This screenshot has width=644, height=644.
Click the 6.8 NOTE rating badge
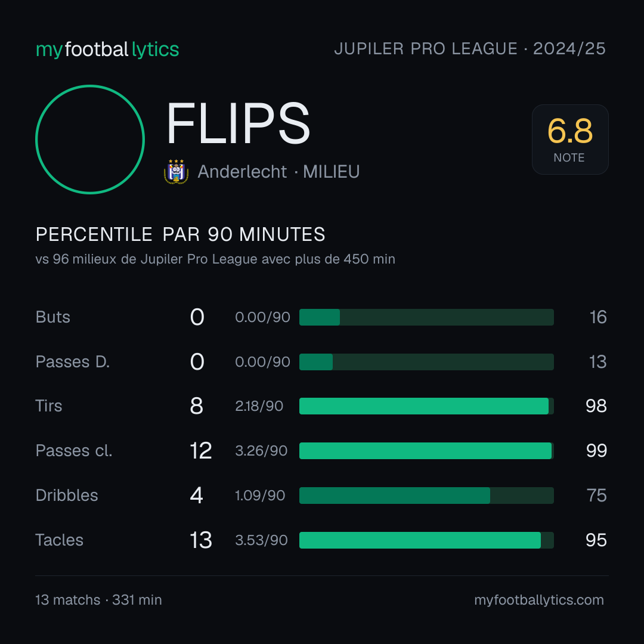(x=570, y=140)
